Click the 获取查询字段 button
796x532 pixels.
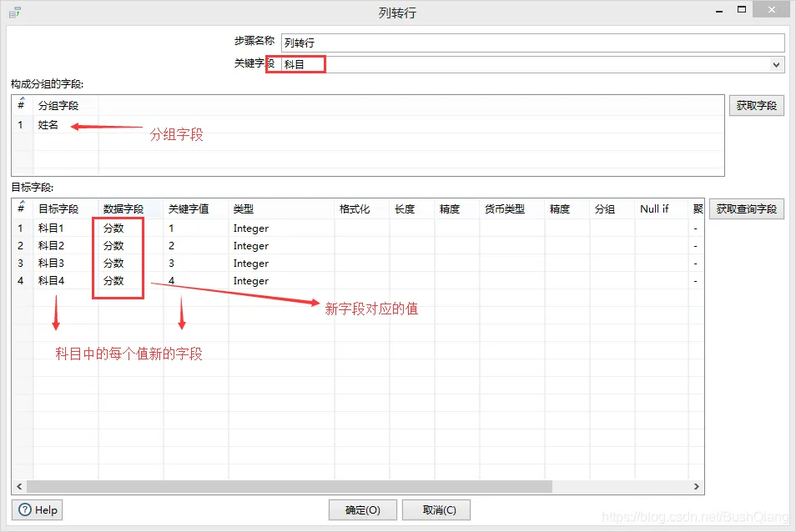746,209
